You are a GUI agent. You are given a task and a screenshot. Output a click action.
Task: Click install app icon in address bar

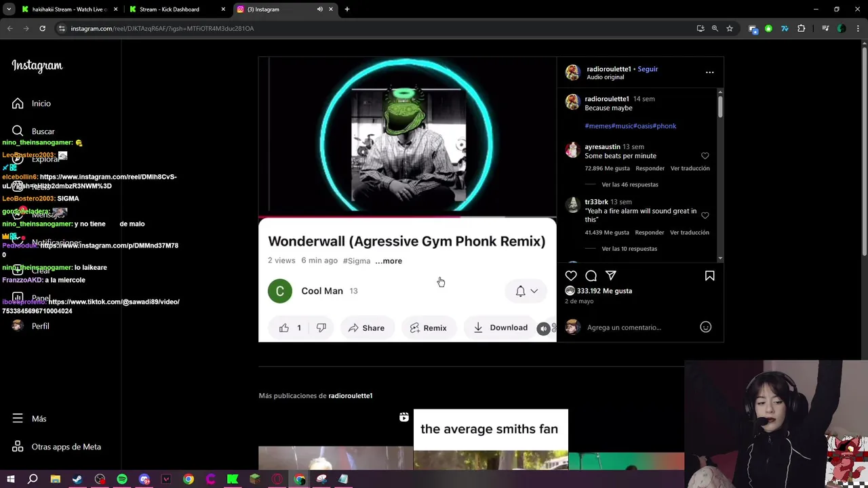[701, 28]
